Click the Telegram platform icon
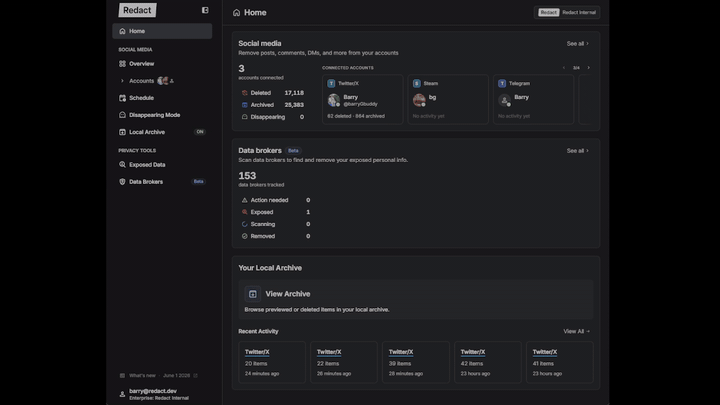Image resolution: width=720 pixels, height=405 pixels. [502, 84]
